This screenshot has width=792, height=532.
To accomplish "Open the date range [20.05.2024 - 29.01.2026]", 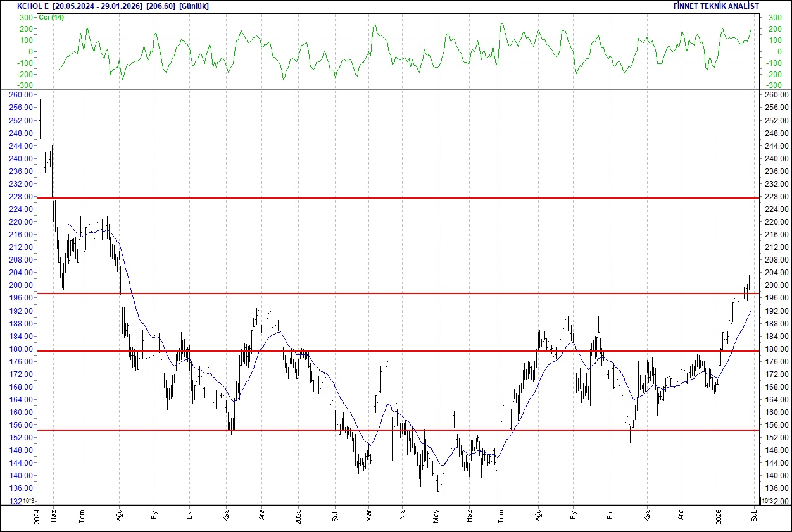I will [x=98, y=6].
